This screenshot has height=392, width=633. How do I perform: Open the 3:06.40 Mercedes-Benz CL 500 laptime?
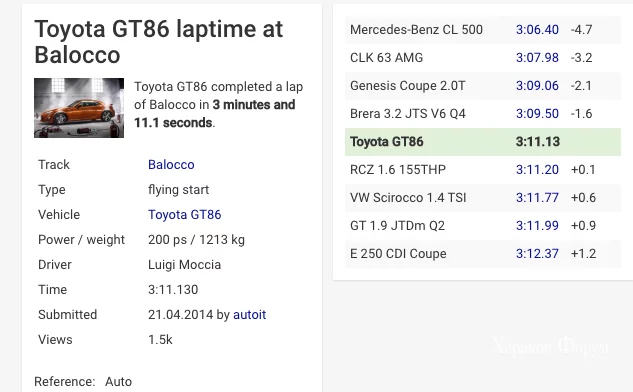(x=537, y=30)
